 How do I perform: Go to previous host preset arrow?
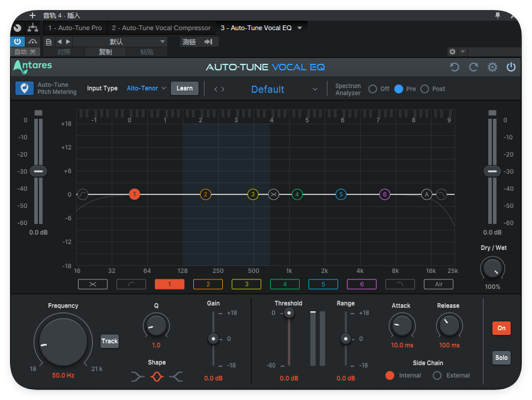[x=59, y=42]
